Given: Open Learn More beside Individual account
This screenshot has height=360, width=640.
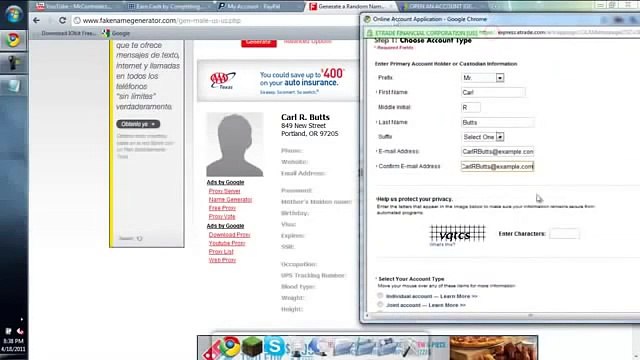Looking at the screenshot, I should click(x=459, y=296).
